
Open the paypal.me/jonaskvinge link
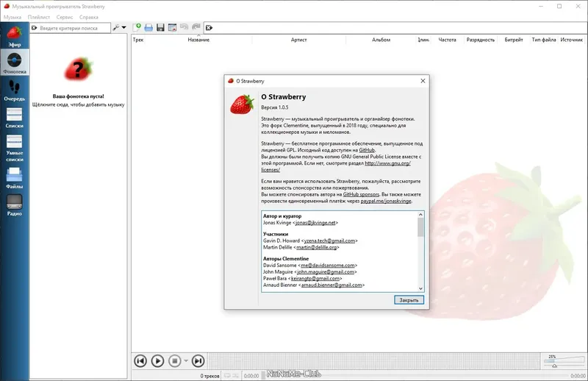(386, 201)
